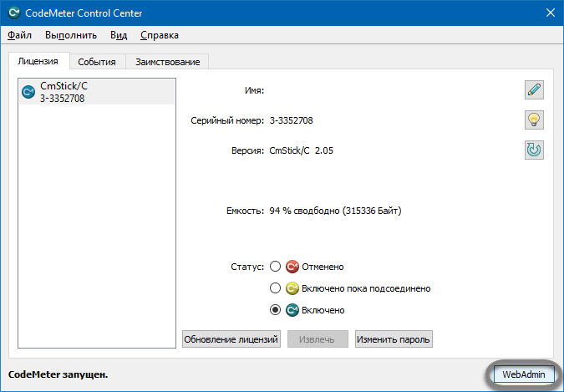Click the yellow CodeMeter icon beside Включено пока подсоединено
Image resolution: width=564 pixels, height=392 pixels.
pos(292,288)
